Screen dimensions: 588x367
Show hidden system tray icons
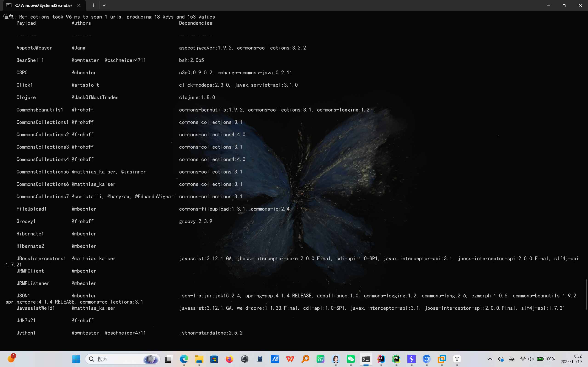pyautogui.click(x=490, y=359)
